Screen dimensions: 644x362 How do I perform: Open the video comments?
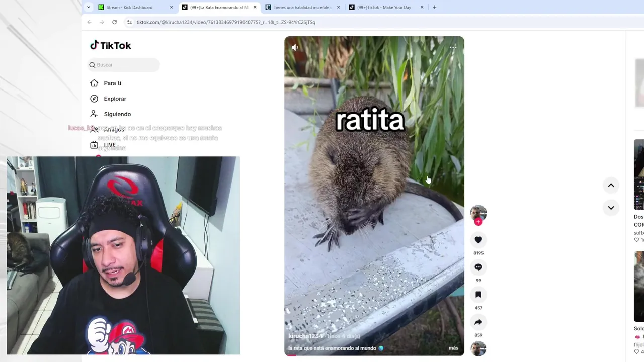tap(478, 267)
